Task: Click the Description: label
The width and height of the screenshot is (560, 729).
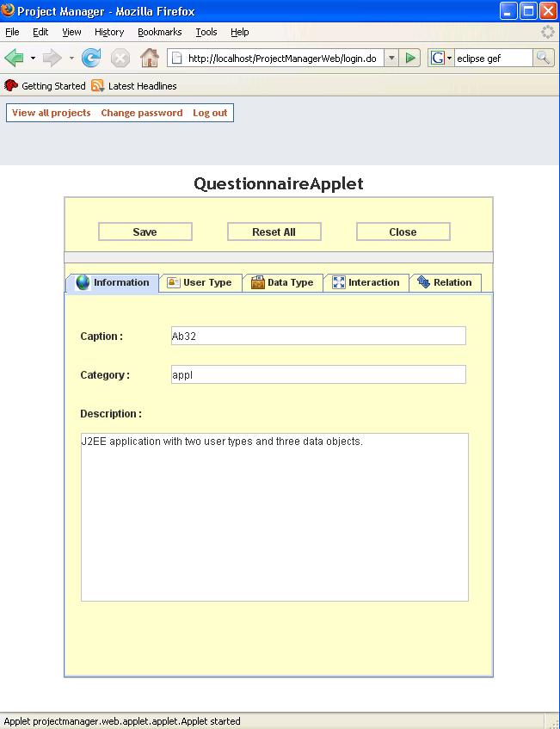Action: [x=111, y=413]
